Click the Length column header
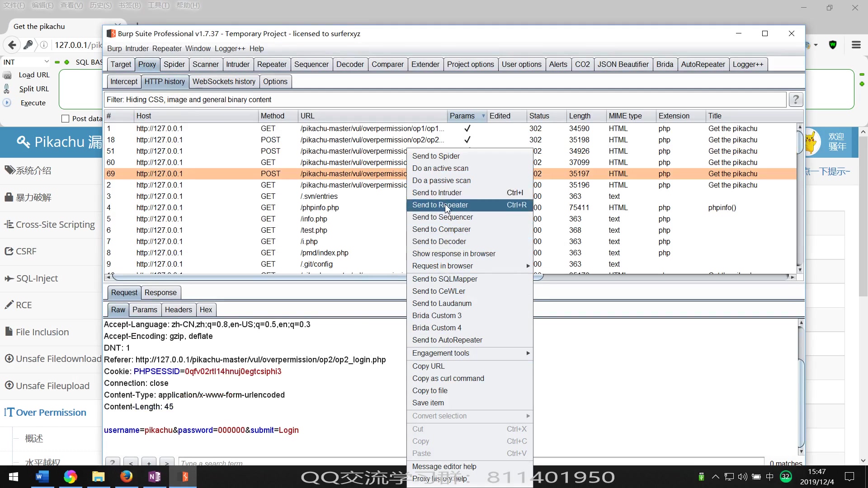This screenshot has height=488, width=868. tap(585, 116)
